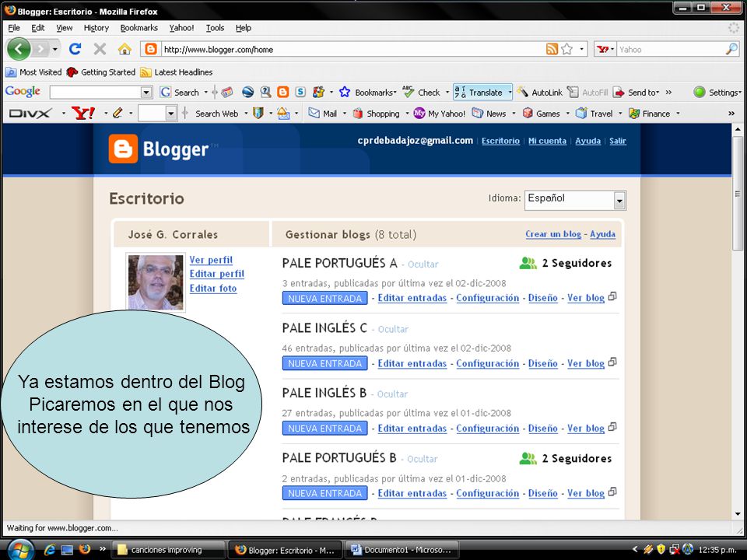Open Most Visited bookmarks folder
This screenshot has width=747, height=560.
coord(33,72)
